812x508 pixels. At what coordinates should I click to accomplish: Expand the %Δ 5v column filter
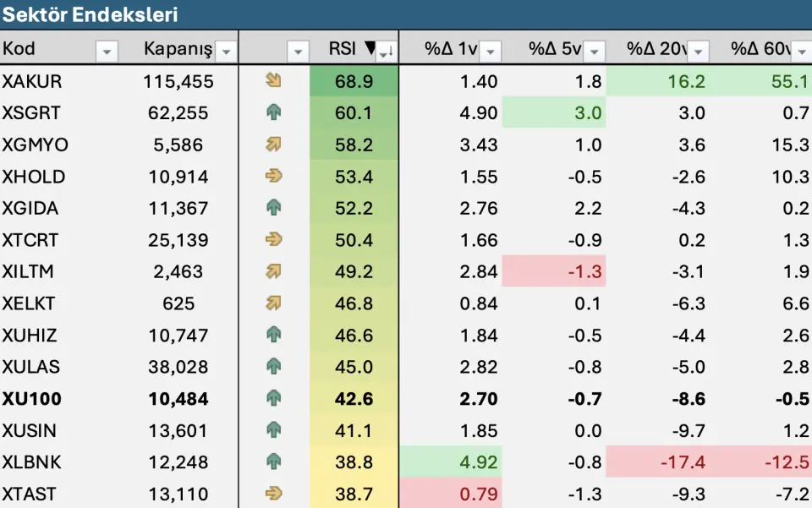click(x=595, y=52)
